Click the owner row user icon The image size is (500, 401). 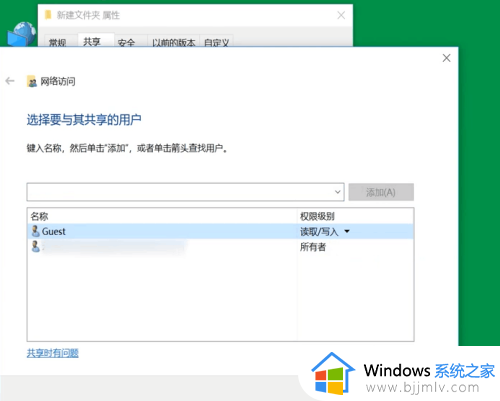click(x=35, y=247)
